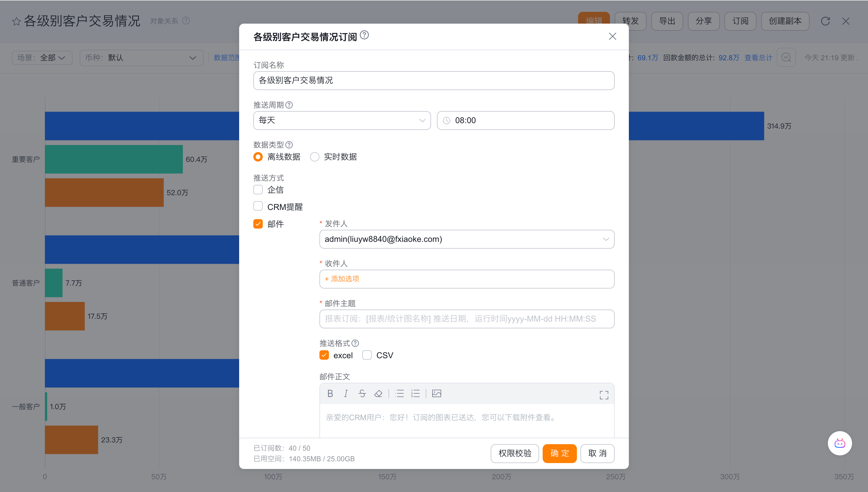
Task: Click the 权限校验 button
Action: pos(515,454)
